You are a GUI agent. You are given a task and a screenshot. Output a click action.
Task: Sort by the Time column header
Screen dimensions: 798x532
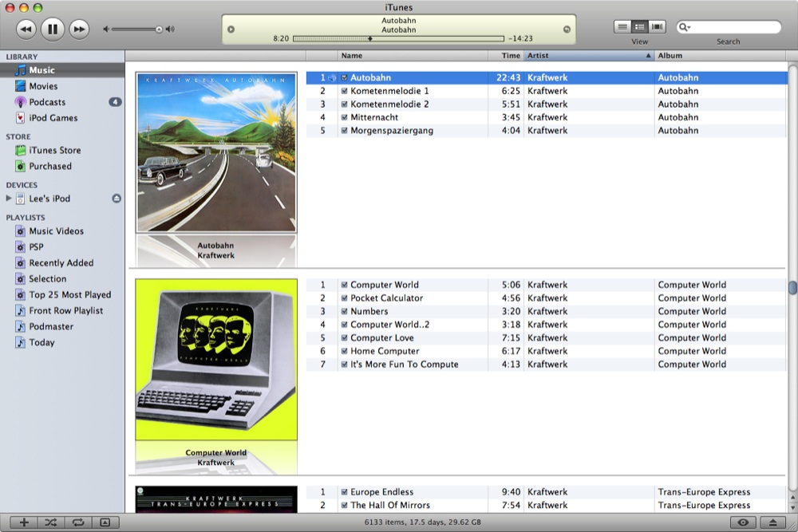click(505, 56)
